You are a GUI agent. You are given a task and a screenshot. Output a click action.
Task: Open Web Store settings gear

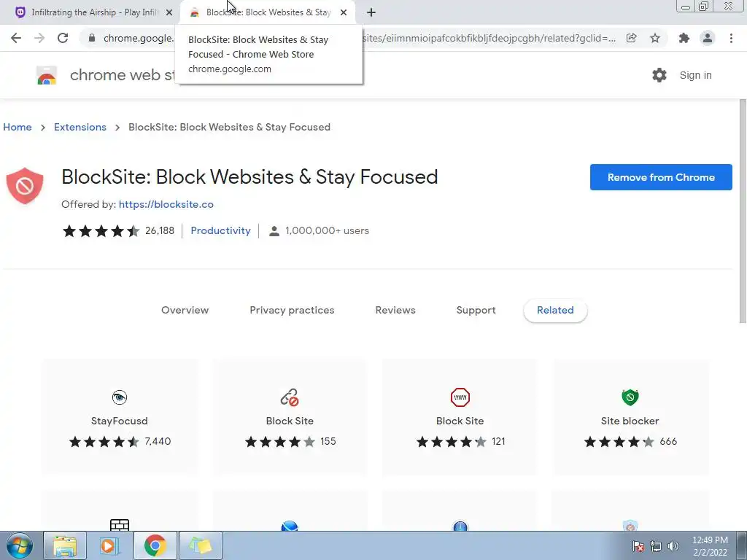click(x=659, y=75)
